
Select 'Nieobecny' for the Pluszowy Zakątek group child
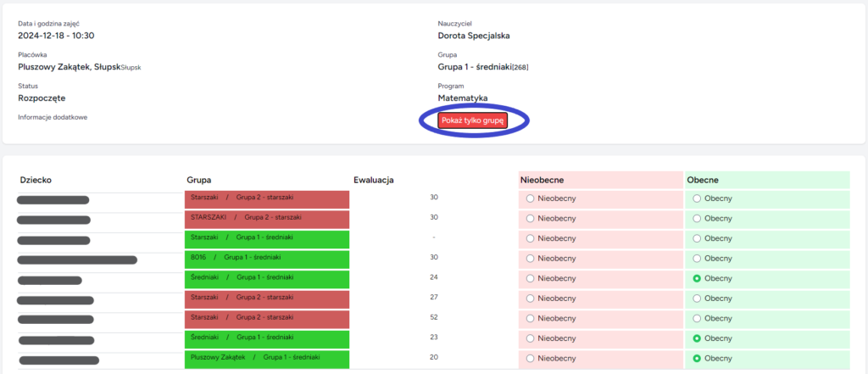pyautogui.click(x=531, y=358)
